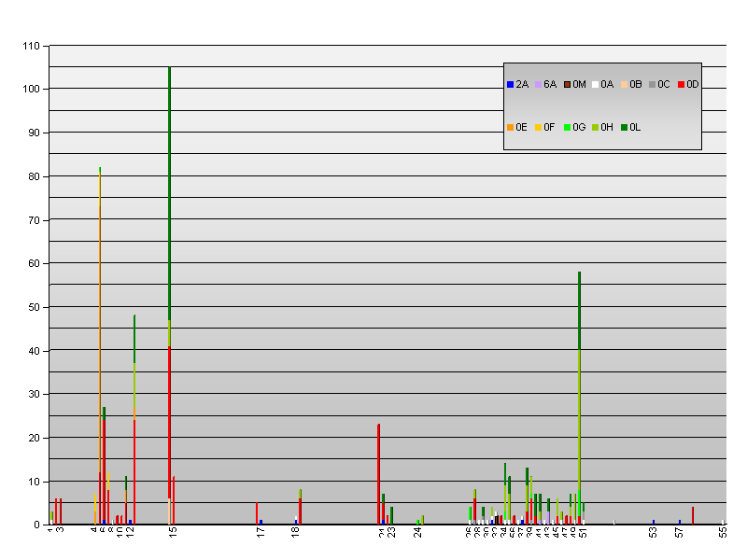Click the brown 0M legend marker
The image size is (747, 560).
click(567, 85)
